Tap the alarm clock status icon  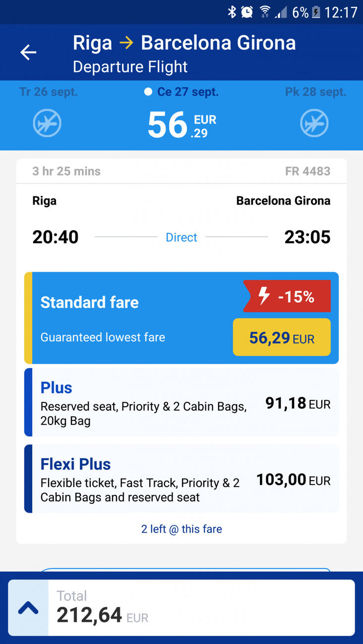coord(247,12)
